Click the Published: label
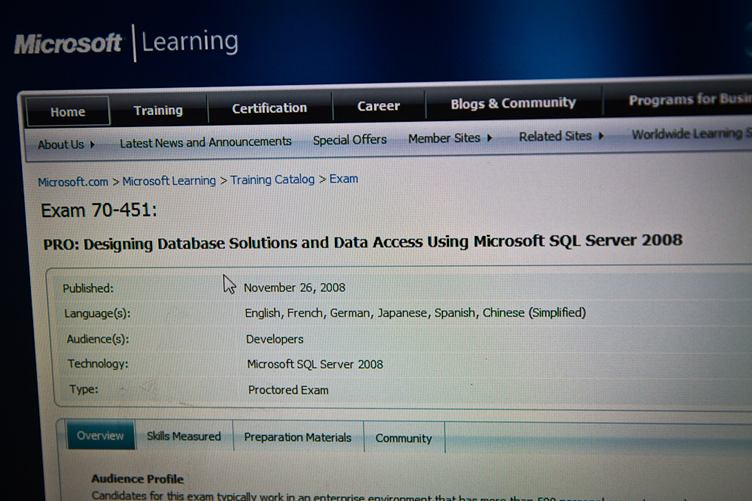Viewport: 752px width, 501px height. 88,288
